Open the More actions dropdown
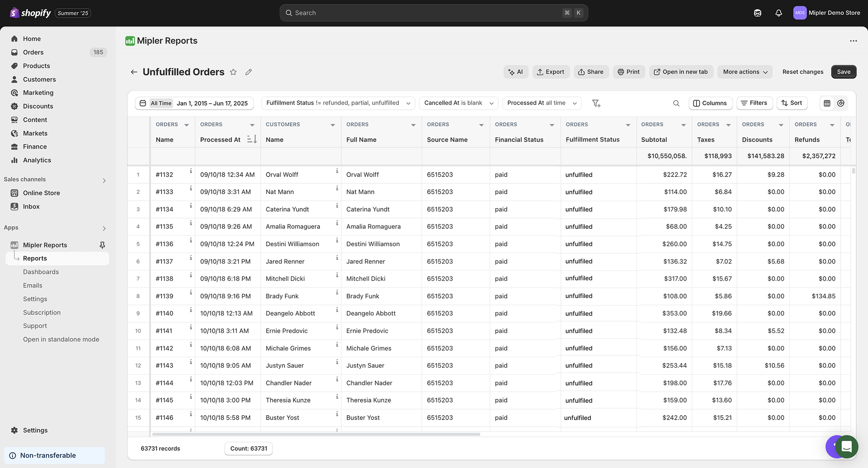The width and height of the screenshot is (868, 468). (745, 72)
